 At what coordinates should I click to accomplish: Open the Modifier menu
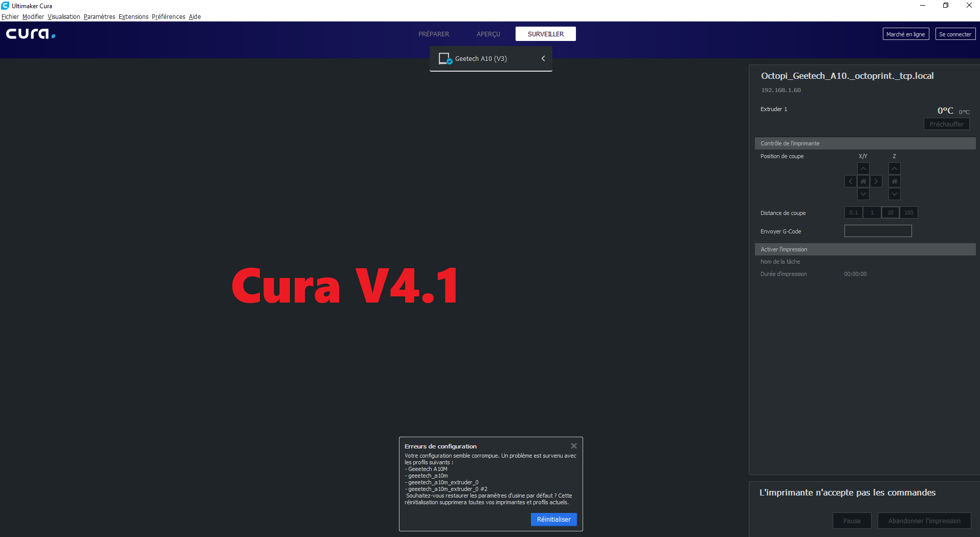point(33,17)
